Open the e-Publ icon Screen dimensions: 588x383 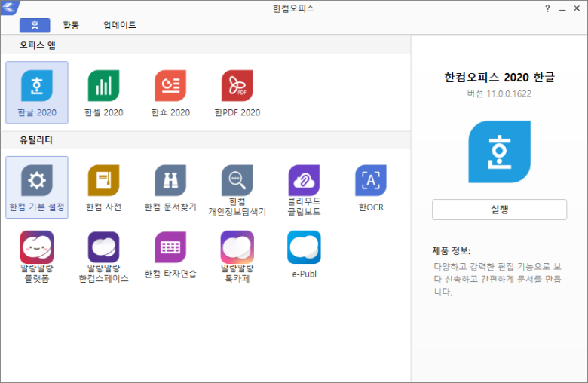(x=304, y=247)
